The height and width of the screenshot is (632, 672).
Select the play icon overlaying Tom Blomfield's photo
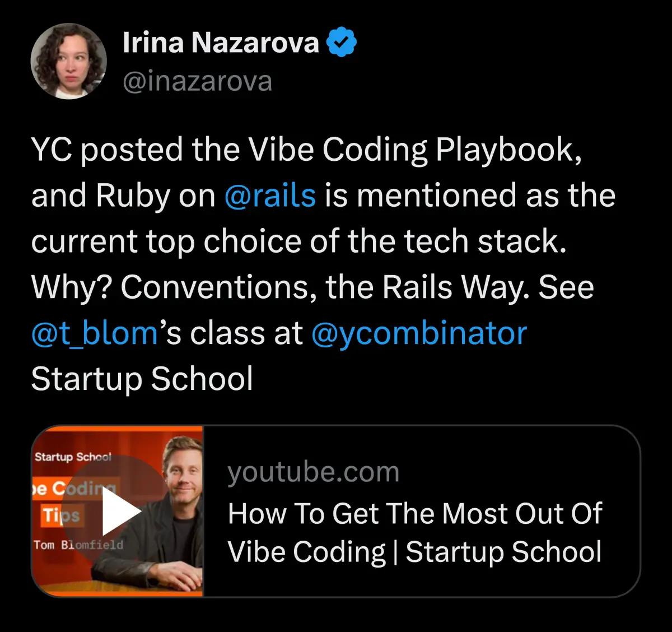click(x=119, y=511)
